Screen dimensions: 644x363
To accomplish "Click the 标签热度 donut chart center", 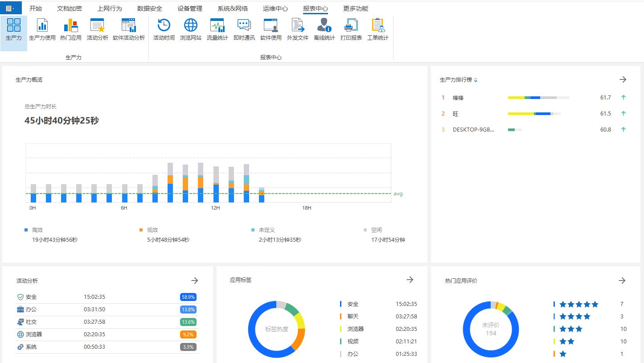I will (277, 330).
